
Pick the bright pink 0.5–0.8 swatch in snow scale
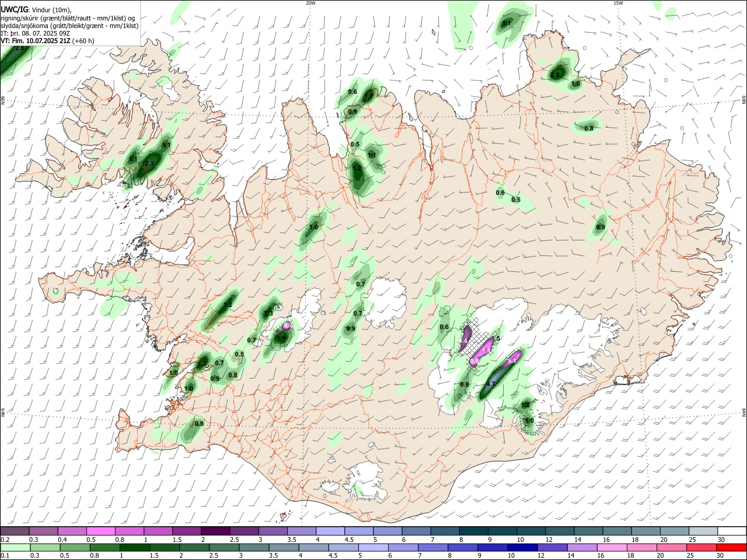101,531
